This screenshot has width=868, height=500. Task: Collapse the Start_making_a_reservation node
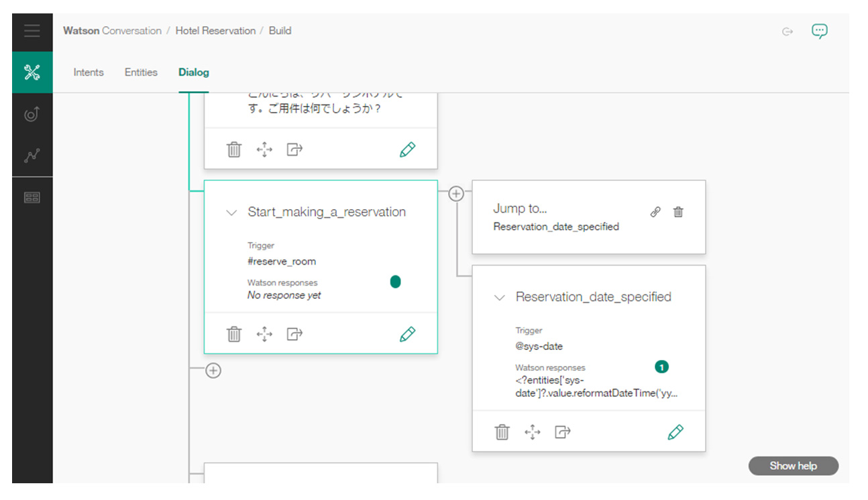231,212
